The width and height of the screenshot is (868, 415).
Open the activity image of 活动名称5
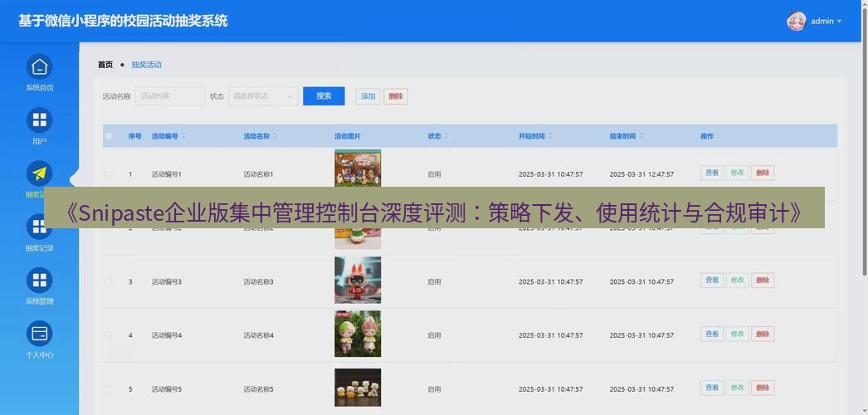[358, 388]
